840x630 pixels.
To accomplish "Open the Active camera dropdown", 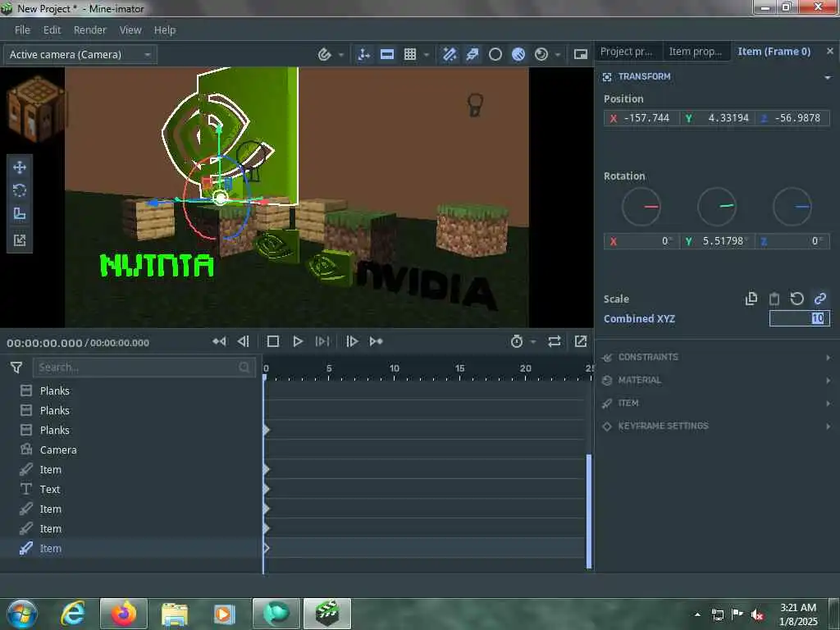I will tap(80, 55).
